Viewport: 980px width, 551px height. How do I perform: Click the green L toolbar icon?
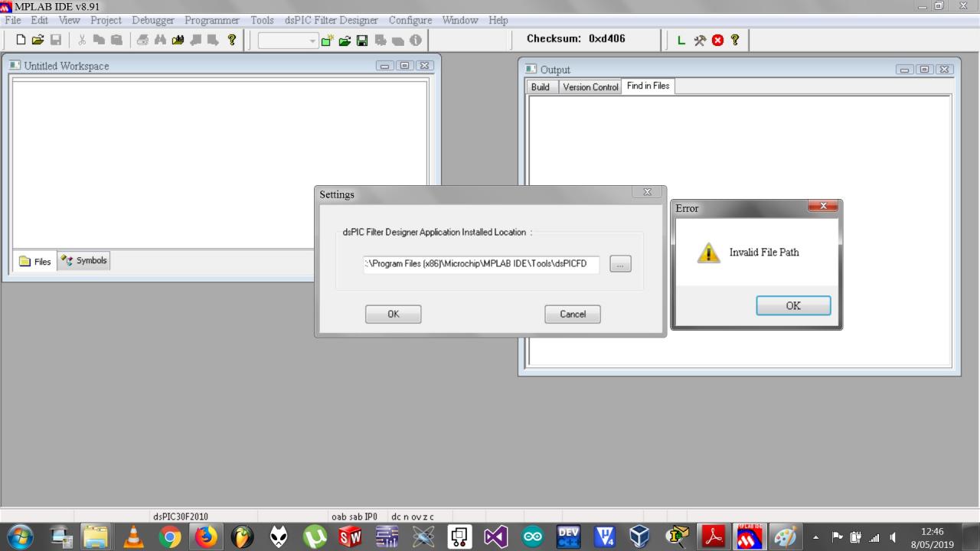pyautogui.click(x=681, y=40)
